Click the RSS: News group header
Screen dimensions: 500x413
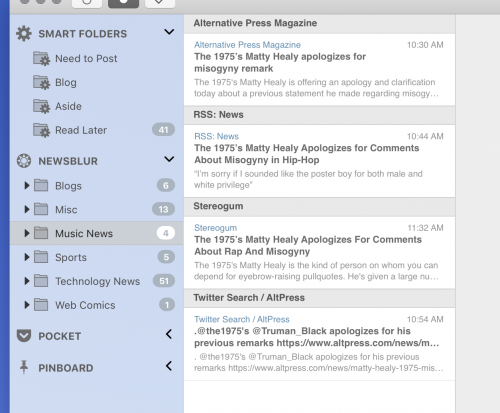click(319, 115)
